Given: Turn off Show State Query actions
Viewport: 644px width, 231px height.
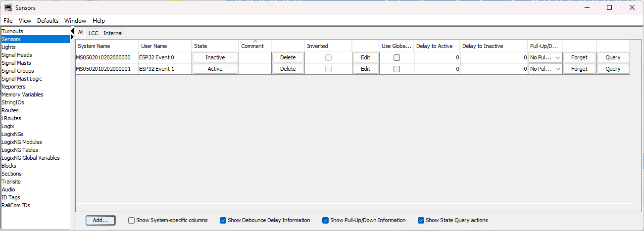Looking at the screenshot, I should [421, 220].
